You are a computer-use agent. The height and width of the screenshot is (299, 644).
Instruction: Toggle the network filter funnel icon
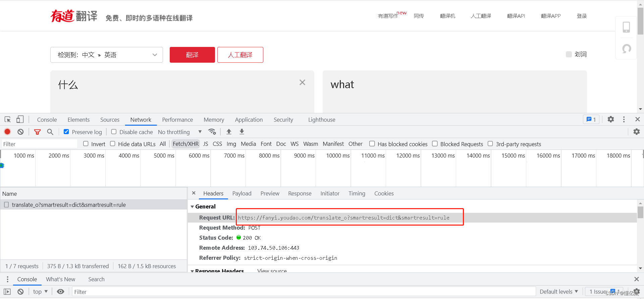pos(37,132)
